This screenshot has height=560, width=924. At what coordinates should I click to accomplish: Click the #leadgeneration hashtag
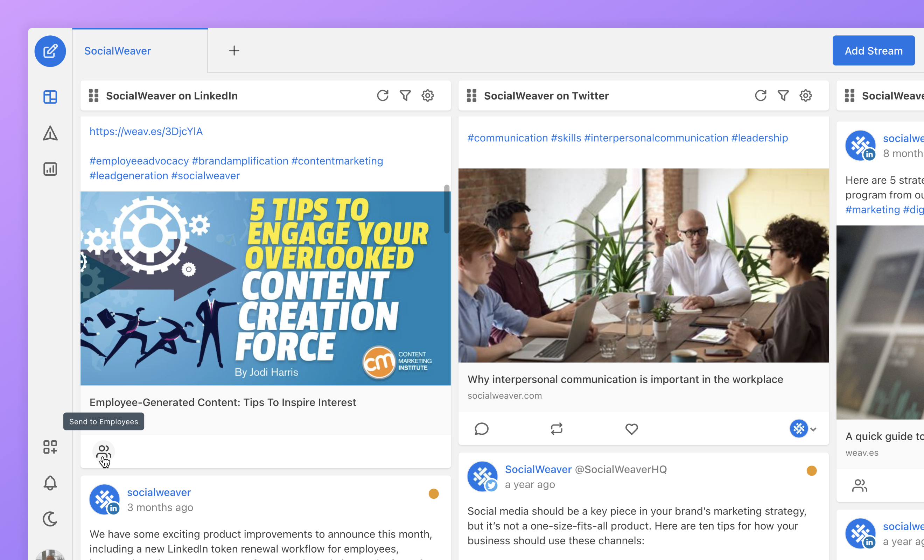coord(129,176)
